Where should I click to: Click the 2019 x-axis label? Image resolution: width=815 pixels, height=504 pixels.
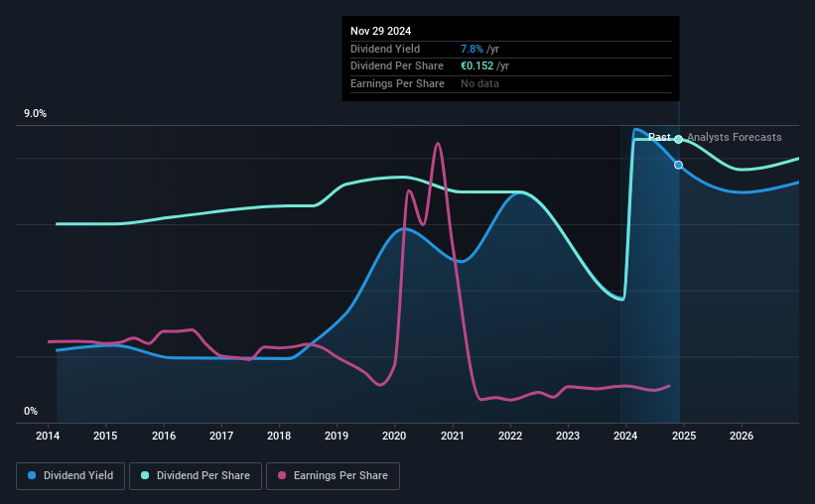[x=337, y=436]
